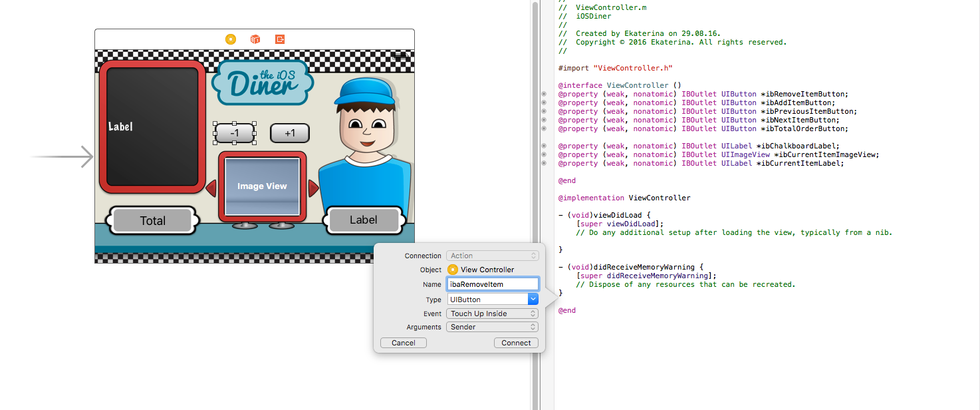Open the Event dropdown showing Touch Up Inside
Screen dimensions: 980x410
(493, 313)
